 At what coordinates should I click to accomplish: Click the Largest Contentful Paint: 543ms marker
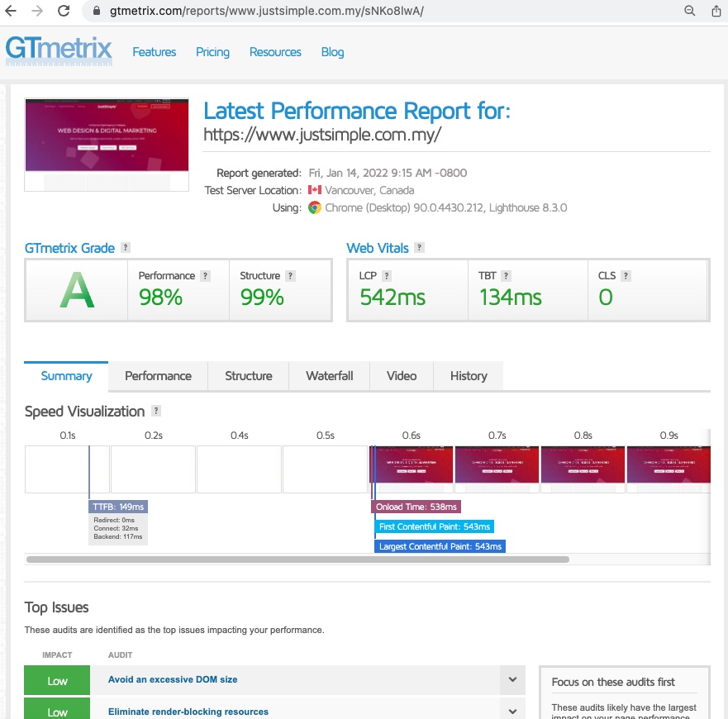point(440,546)
